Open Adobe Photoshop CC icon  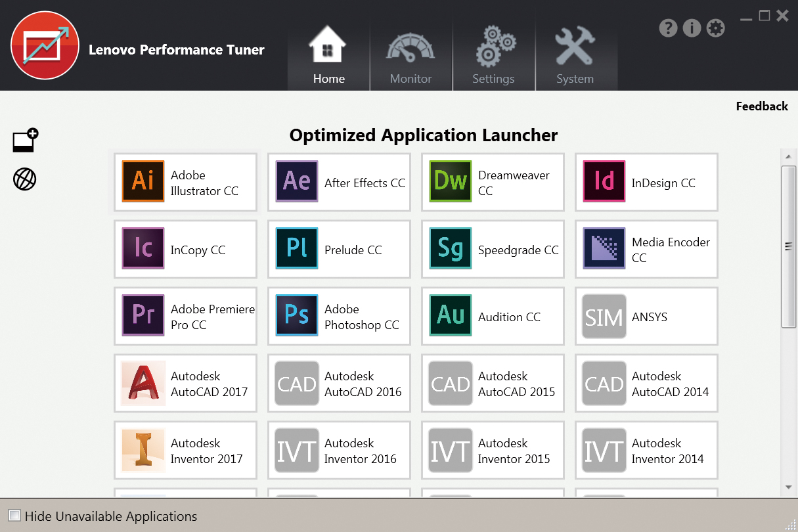pyautogui.click(x=297, y=315)
